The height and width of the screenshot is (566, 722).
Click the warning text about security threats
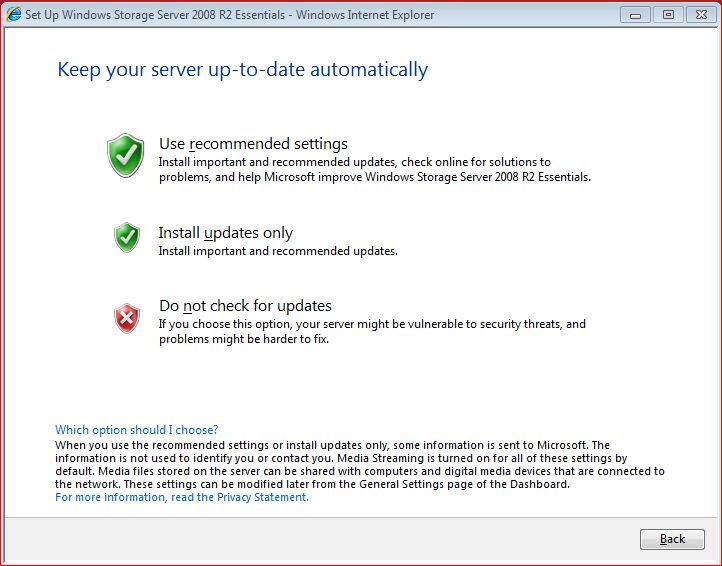click(372, 332)
